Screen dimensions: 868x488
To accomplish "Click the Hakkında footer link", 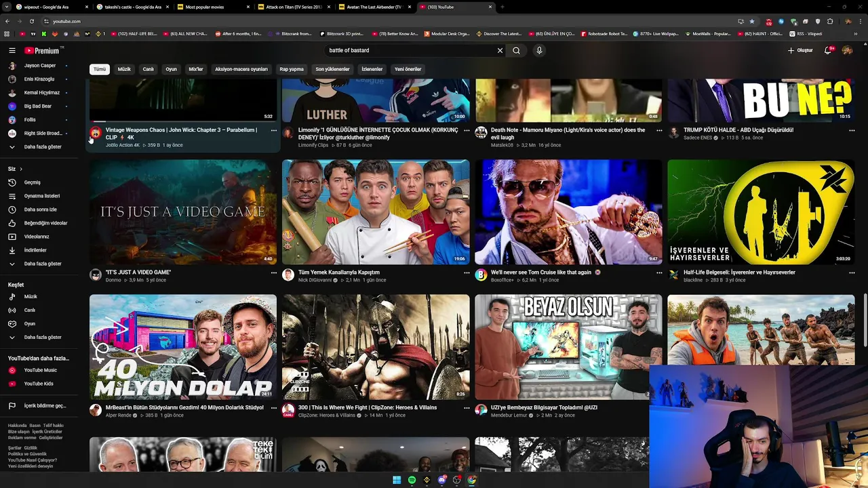I will point(18,426).
